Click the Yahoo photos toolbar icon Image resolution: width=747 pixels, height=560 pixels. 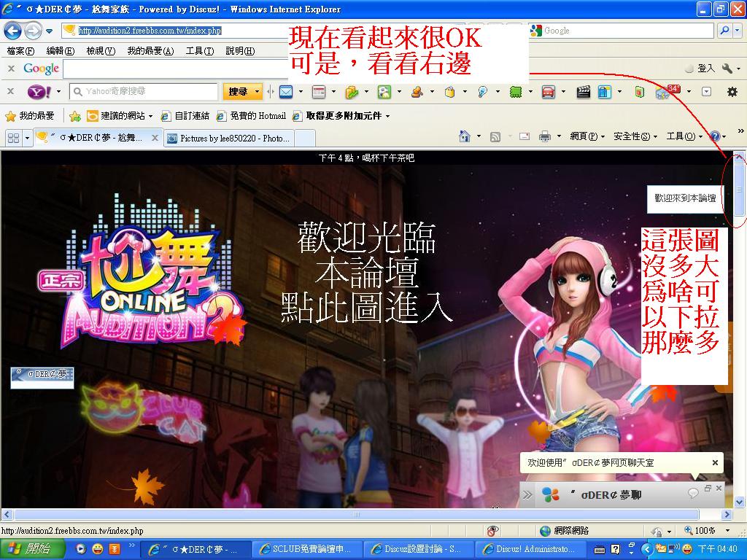(x=384, y=91)
